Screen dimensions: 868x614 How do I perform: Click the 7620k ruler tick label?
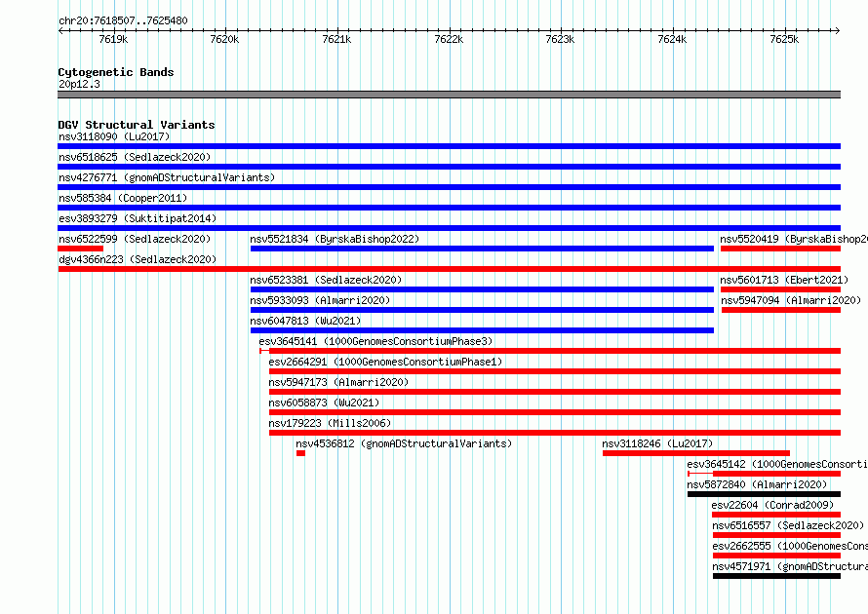(224, 39)
